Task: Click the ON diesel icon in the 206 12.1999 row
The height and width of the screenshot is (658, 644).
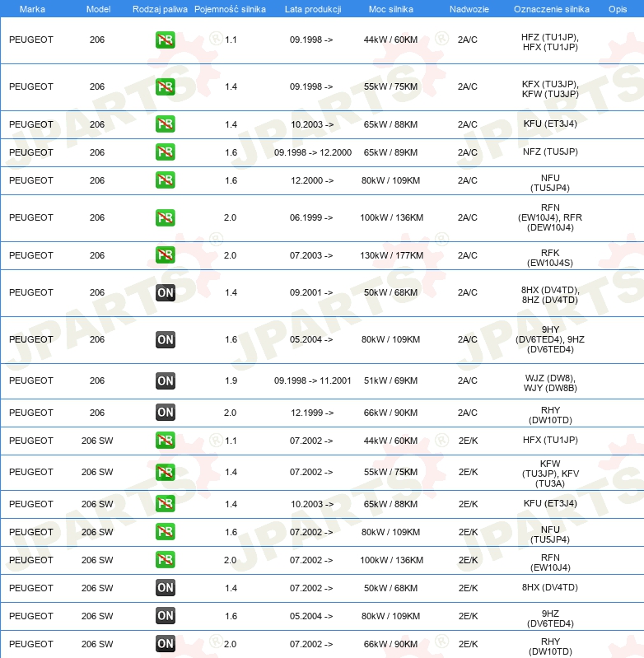Action: click(166, 413)
